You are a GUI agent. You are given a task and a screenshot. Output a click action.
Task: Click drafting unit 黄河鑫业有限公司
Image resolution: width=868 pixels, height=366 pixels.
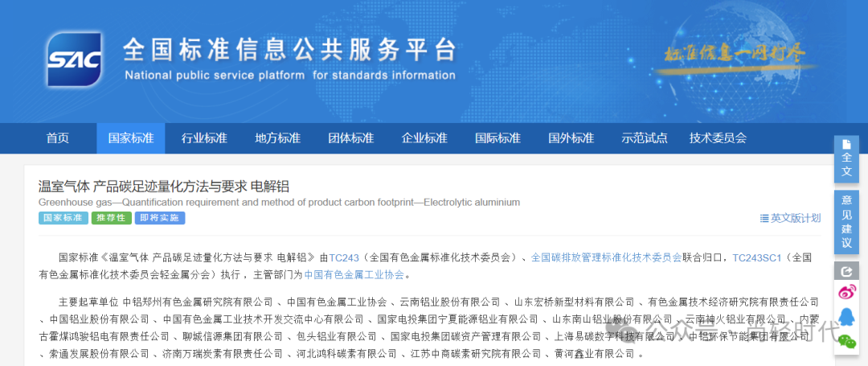pyautogui.click(x=595, y=353)
